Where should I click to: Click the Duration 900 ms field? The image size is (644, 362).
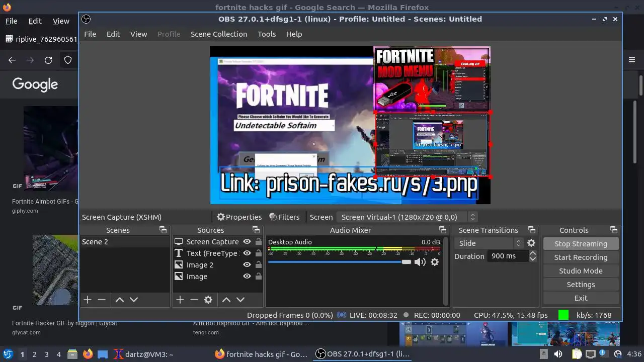[x=507, y=256]
